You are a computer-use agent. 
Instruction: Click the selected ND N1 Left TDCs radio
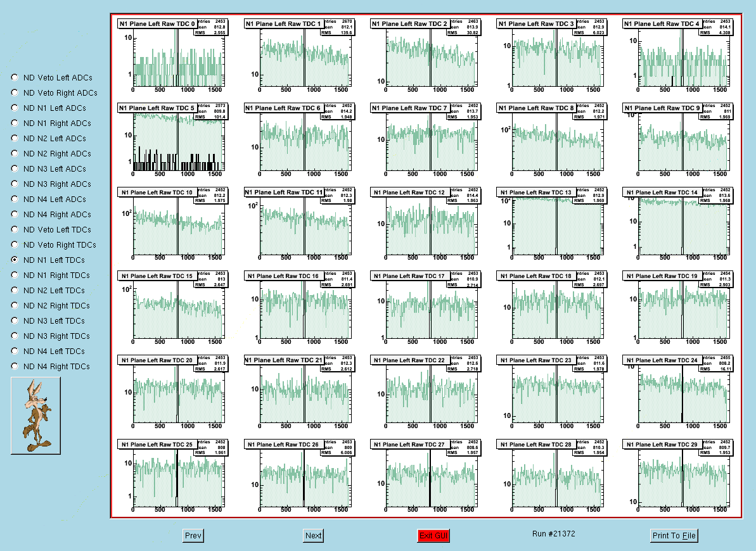point(15,260)
